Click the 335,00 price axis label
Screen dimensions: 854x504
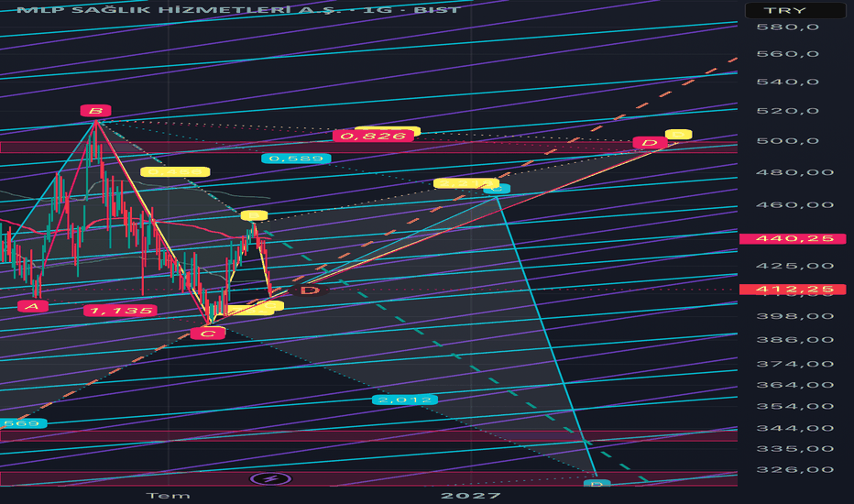coord(795,449)
